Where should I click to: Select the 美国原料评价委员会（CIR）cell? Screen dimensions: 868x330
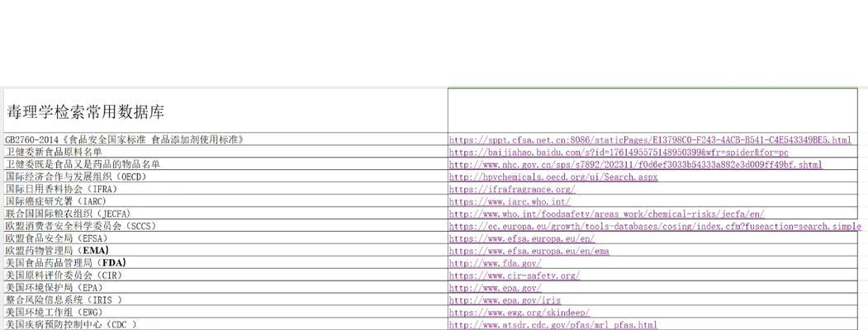[225, 276]
